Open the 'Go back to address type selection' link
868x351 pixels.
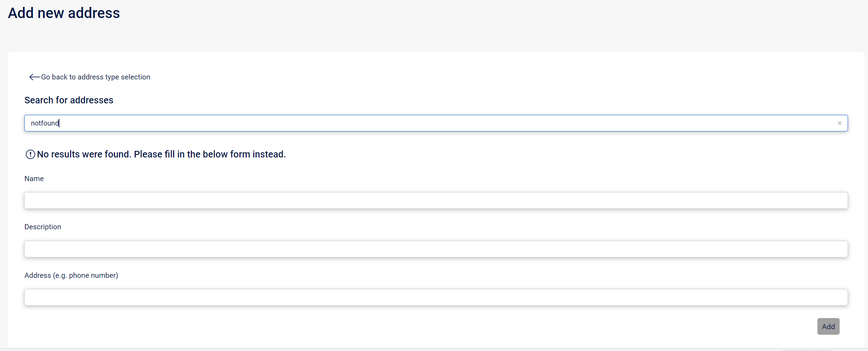point(95,77)
